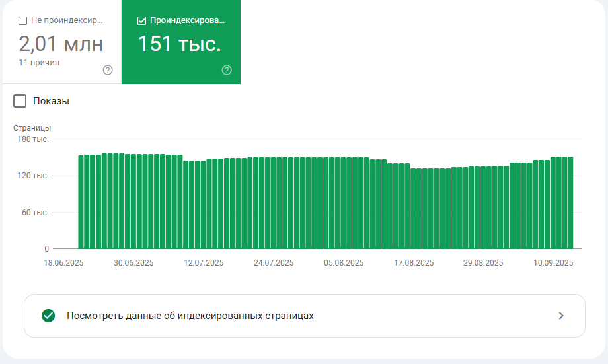The height and width of the screenshot is (364, 608).
Task: Click green check icon beside 'Посмотреть данные'
Action: pos(48,316)
